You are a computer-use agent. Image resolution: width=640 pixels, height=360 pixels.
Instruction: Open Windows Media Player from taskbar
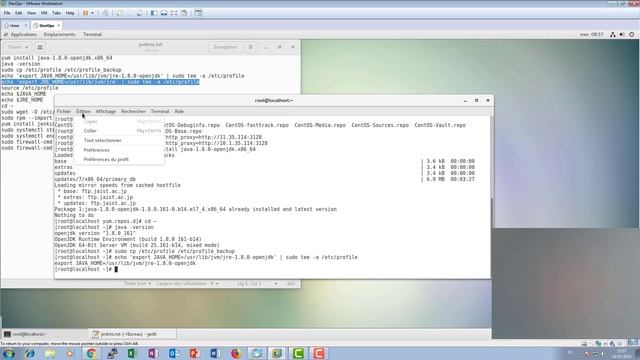tap(71, 353)
